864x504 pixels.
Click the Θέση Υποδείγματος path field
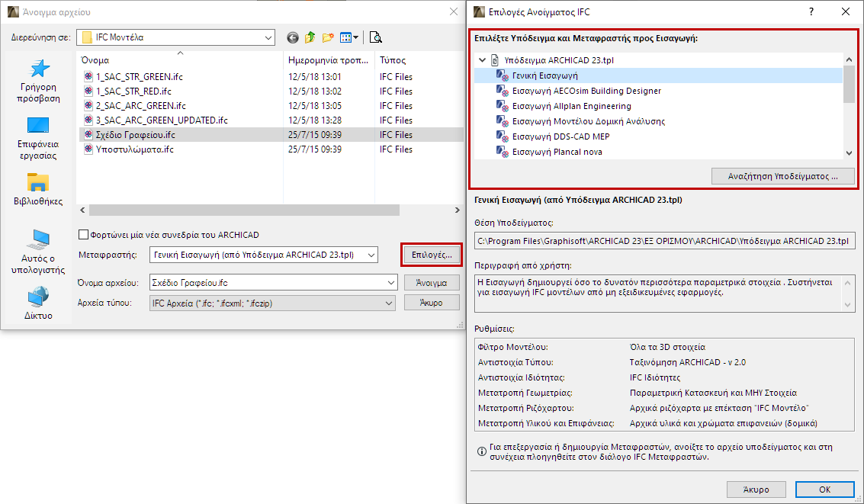coord(665,241)
